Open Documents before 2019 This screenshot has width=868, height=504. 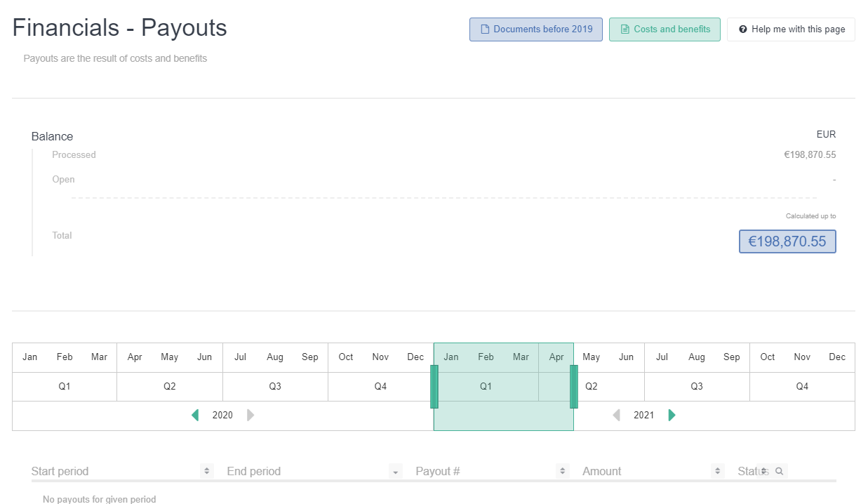tap(536, 29)
